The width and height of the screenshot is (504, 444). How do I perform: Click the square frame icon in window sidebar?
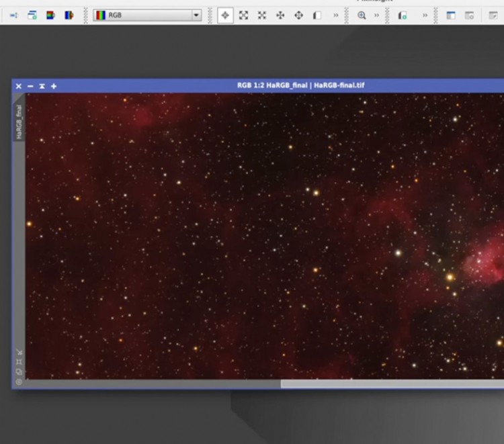[19, 362]
